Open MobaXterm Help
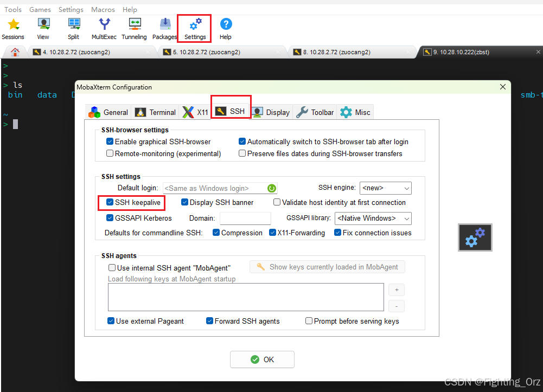The image size is (543, 392). pyautogui.click(x=226, y=27)
